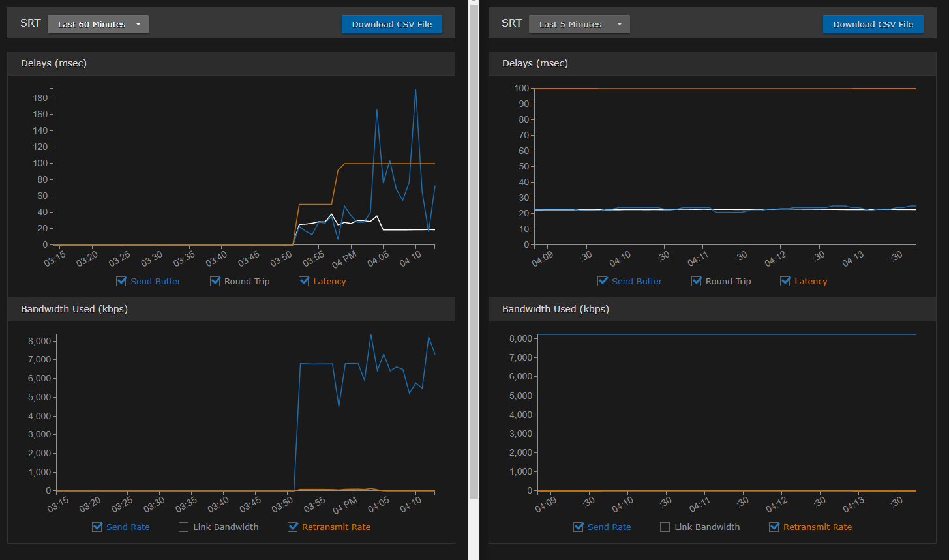Open the Last 60 Minutes time range dropdown

coord(98,23)
